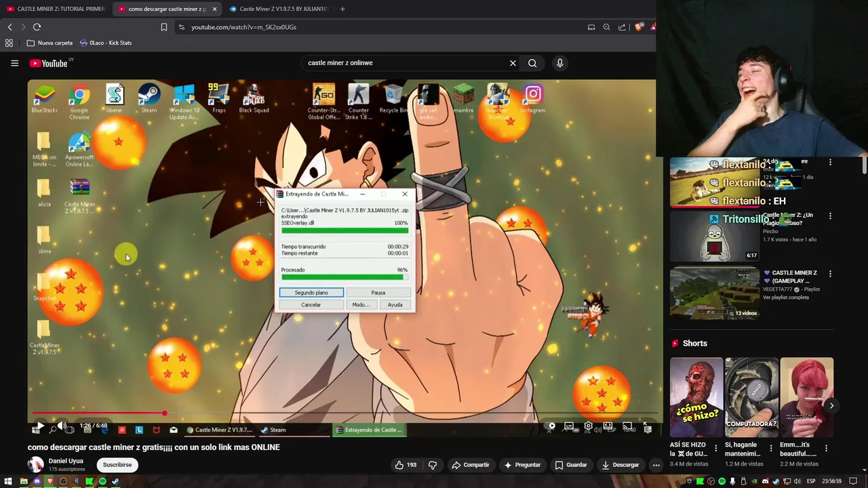Play the YouTube video

pos(40,426)
